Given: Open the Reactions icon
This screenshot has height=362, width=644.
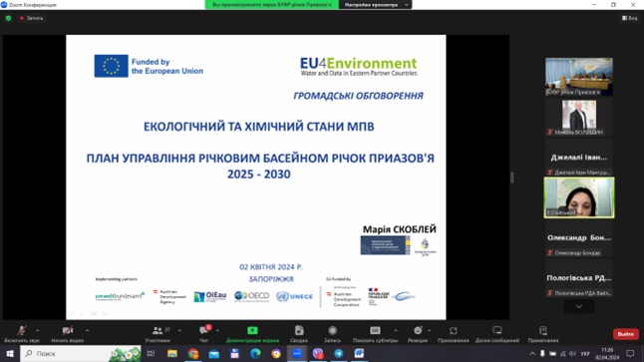Looking at the screenshot, I should 418,330.
